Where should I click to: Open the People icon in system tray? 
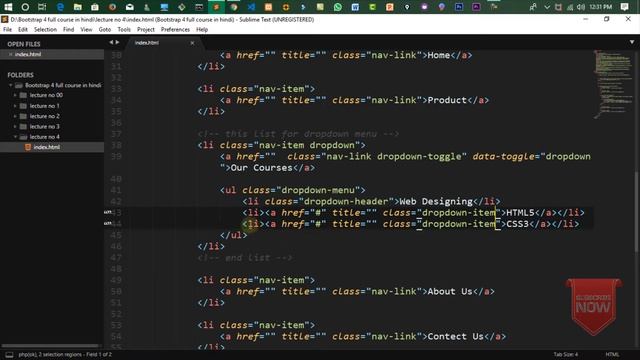[x=533, y=7]
